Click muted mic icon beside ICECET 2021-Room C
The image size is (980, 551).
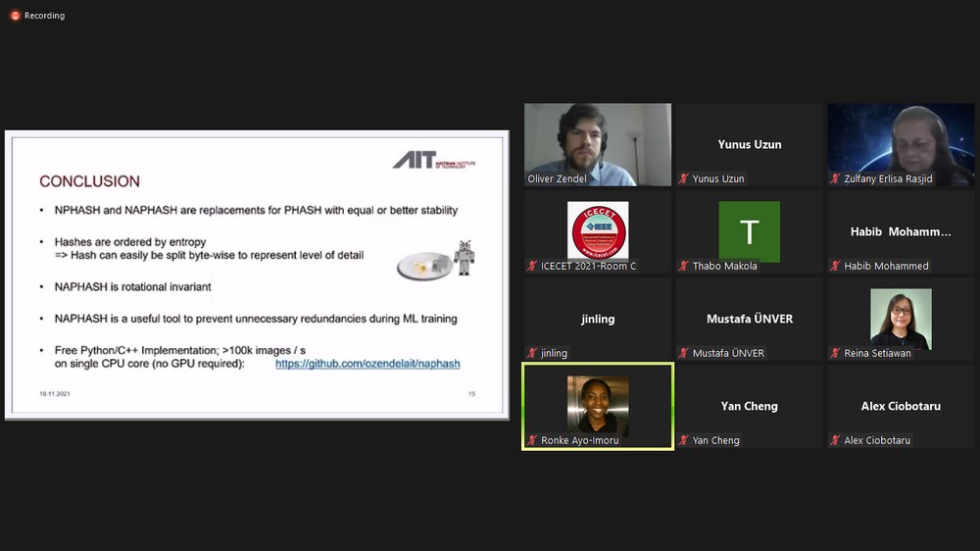coord(533,266)
